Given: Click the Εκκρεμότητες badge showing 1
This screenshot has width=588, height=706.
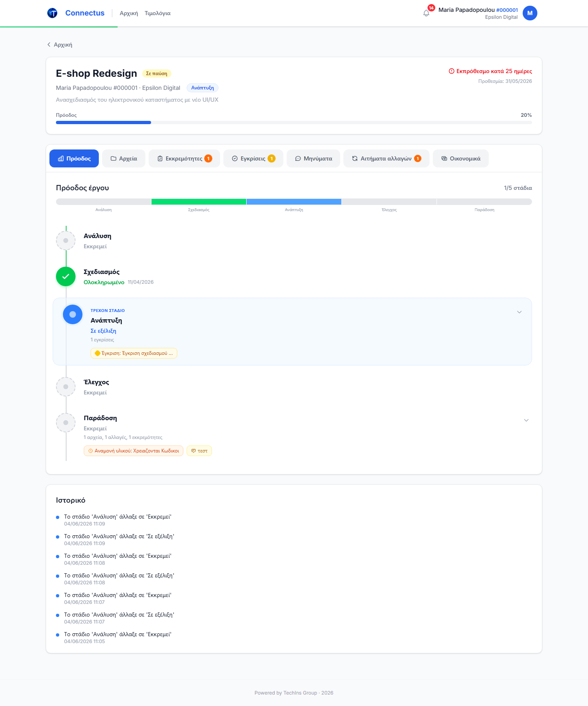Looking at the screenshot, I should [x=208, y=158].
